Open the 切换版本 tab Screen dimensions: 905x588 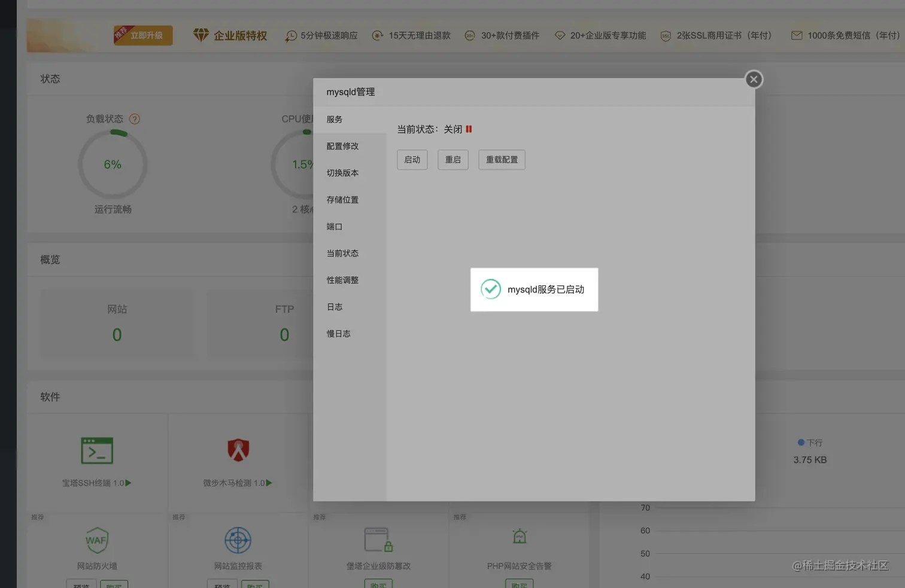click(x=342, y=172)
